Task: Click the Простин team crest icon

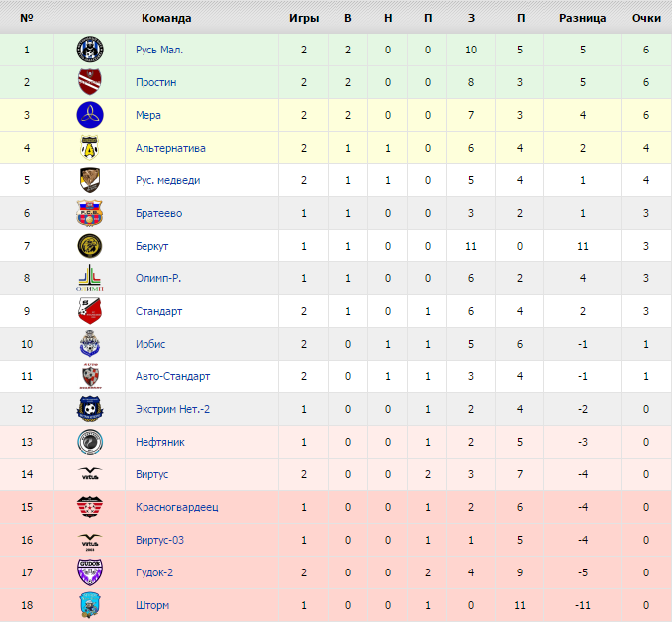Action: [x=90, y=82]
